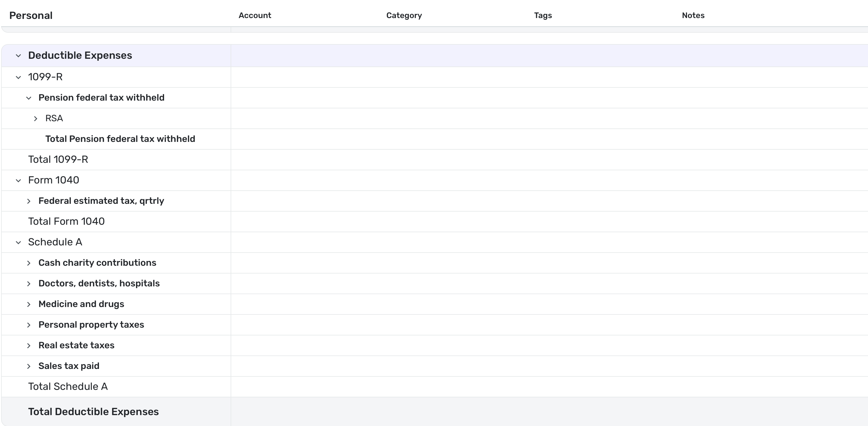This screenshot has height=426, width=868.
Task: Expand the Real estate taxes row
Action: [x=29, y=345]
